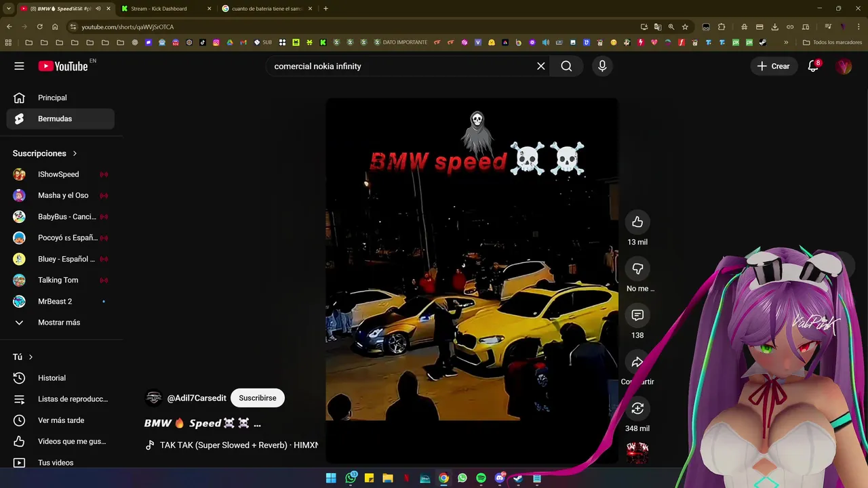Open Todos los marcadores folder

pyautogui.click(x=832, y=42)
